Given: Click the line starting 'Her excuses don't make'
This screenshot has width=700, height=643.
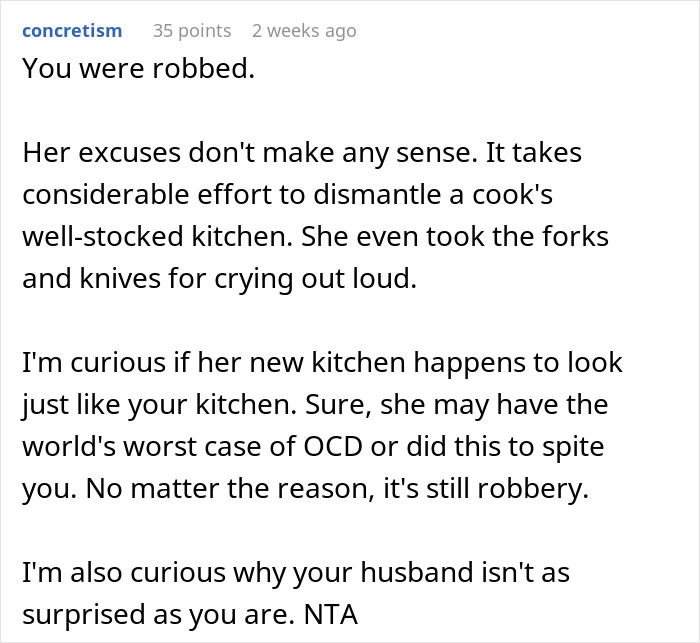Looking at the screenshot, I should click(302, 152).
